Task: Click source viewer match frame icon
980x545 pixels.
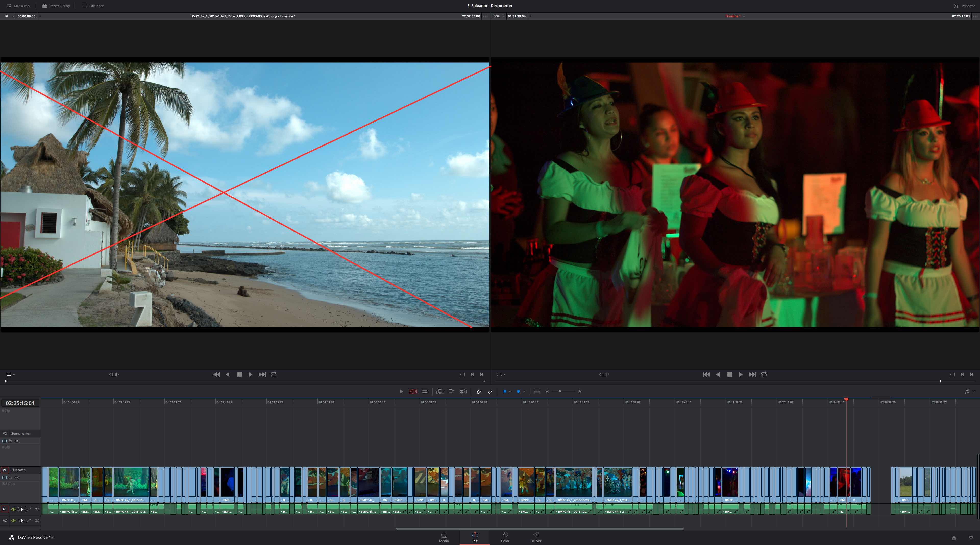Action: pyautogui.click(x=463, y=374)
